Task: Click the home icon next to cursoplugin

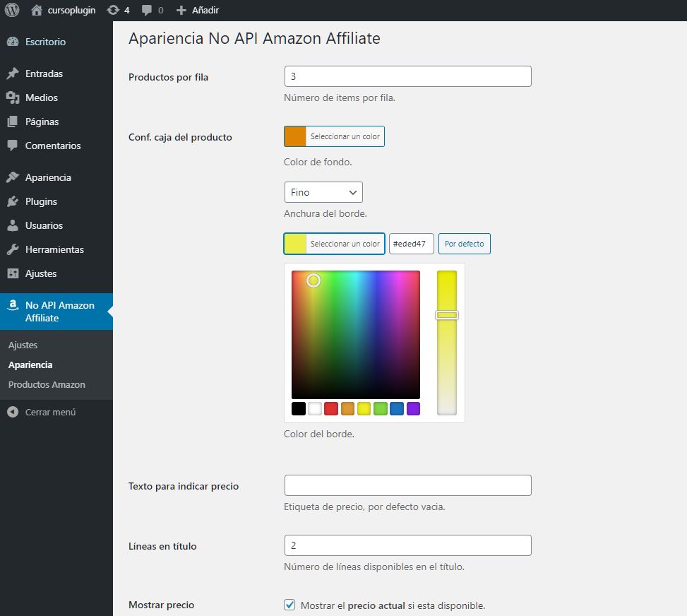Action: (37, 10)
